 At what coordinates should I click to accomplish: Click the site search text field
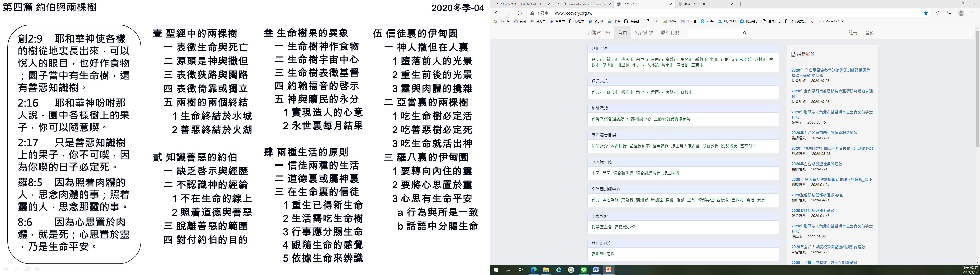coord(713,33)
